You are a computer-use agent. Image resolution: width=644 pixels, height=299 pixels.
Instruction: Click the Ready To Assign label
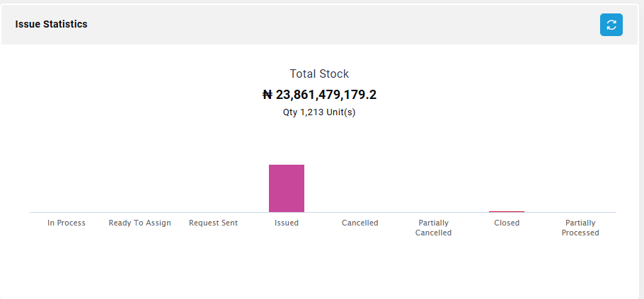pyautogui.click(x=139, y=223)
